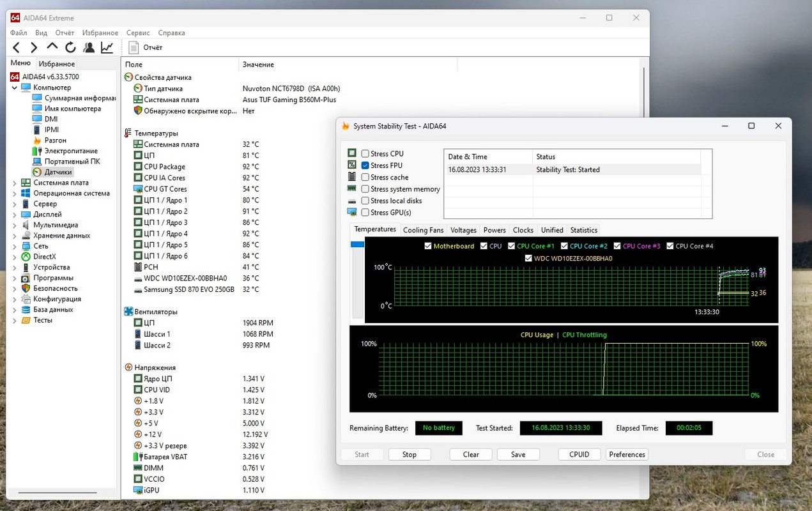Click the Date & Time column header
Viewport: 812px width, 511px height.
pos(488,156)
